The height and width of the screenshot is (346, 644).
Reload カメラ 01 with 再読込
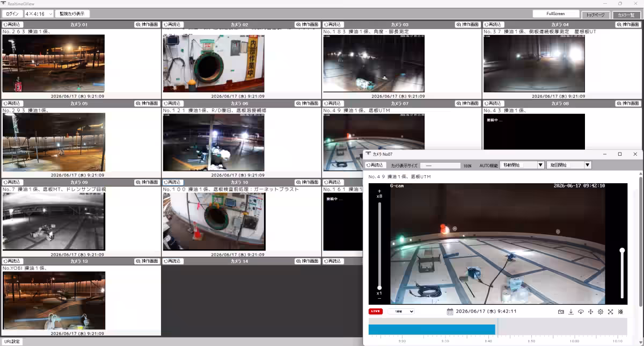(x=12, y=25)
